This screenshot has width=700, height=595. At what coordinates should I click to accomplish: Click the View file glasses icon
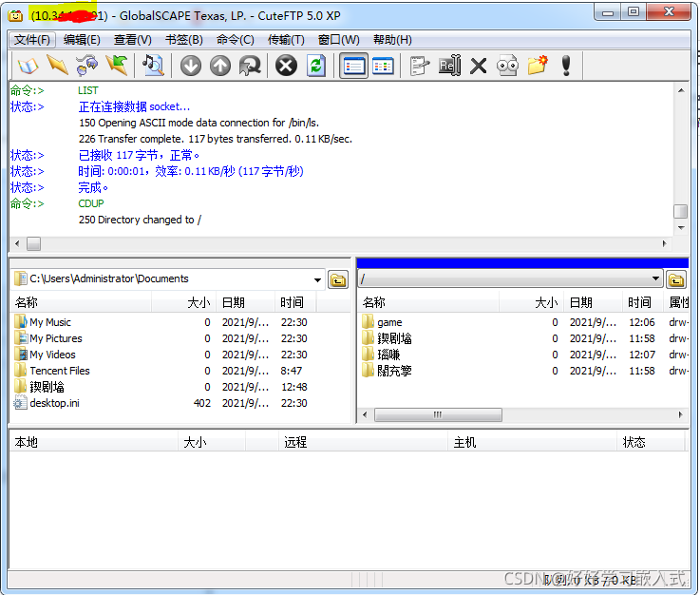click(507, 67)
